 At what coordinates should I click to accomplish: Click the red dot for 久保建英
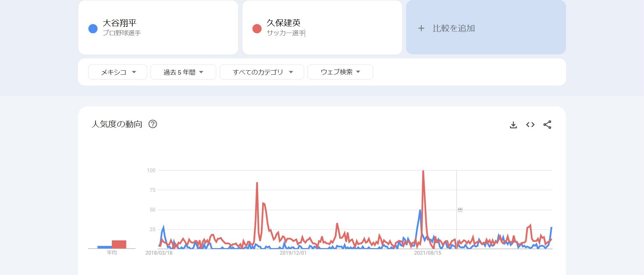coord(257,29)
